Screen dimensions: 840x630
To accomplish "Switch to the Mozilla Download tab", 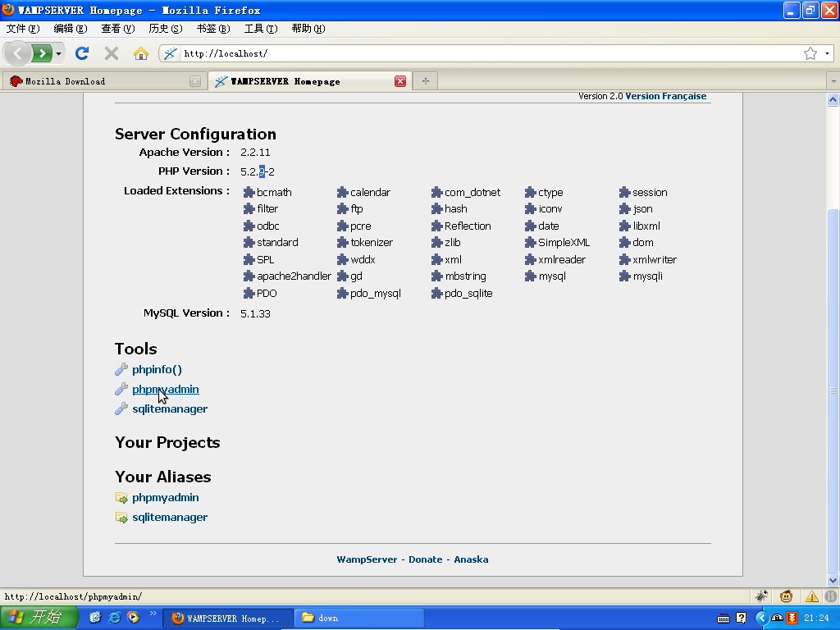I will [x=104, y=81].
